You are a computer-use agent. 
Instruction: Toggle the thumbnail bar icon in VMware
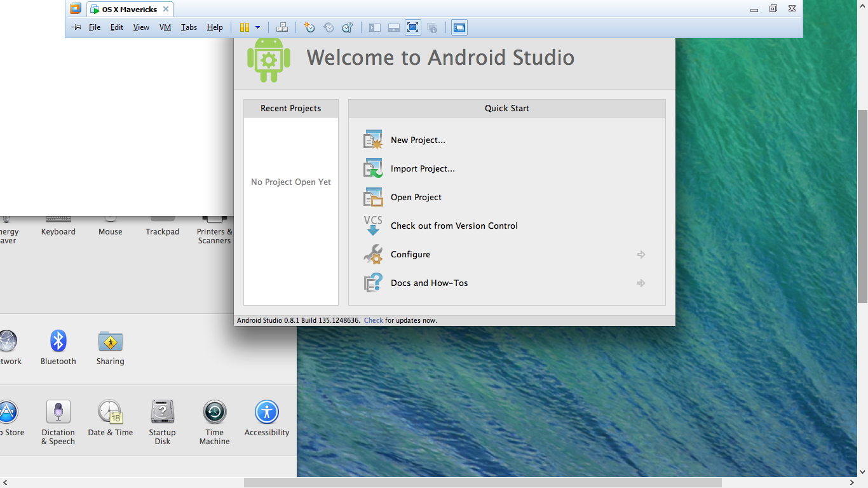394,27
